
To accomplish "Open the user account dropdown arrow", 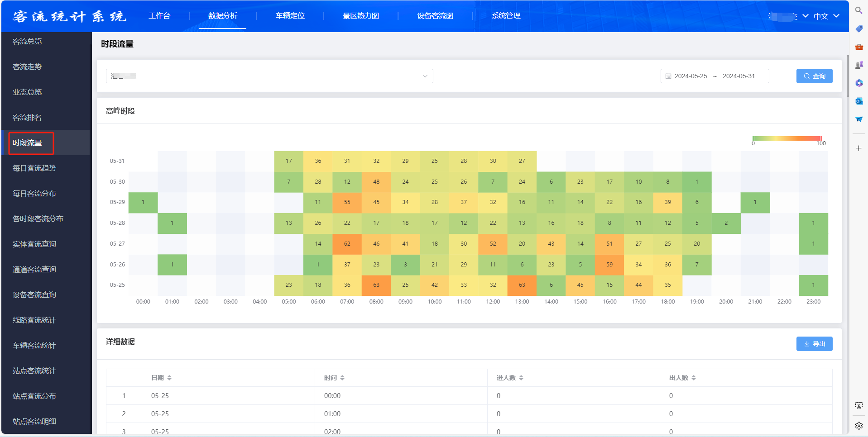I will point(806,16).
